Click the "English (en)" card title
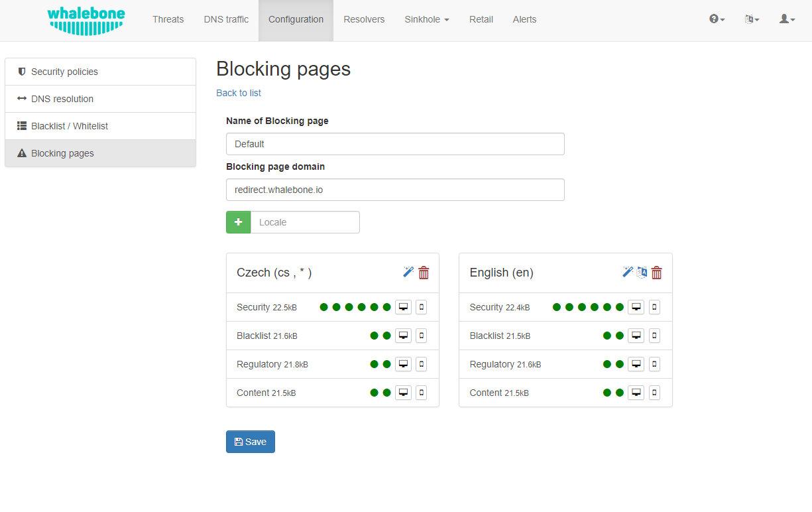 click(501, 273)
